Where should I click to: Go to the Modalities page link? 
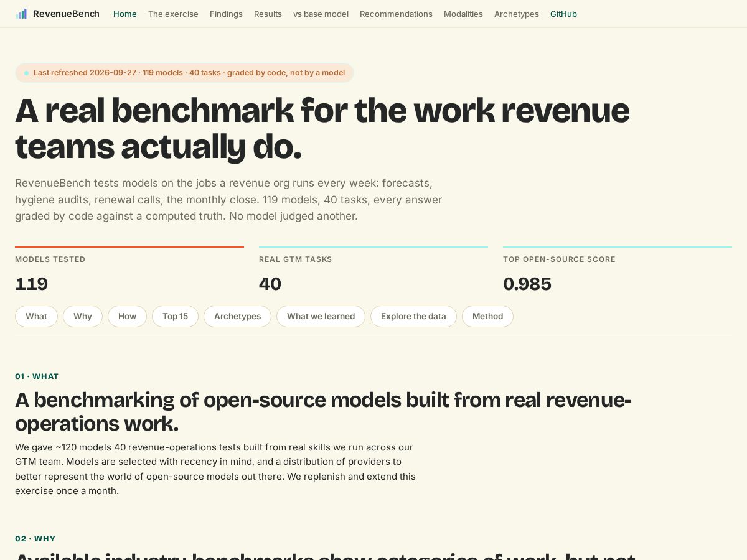(463, 14)
